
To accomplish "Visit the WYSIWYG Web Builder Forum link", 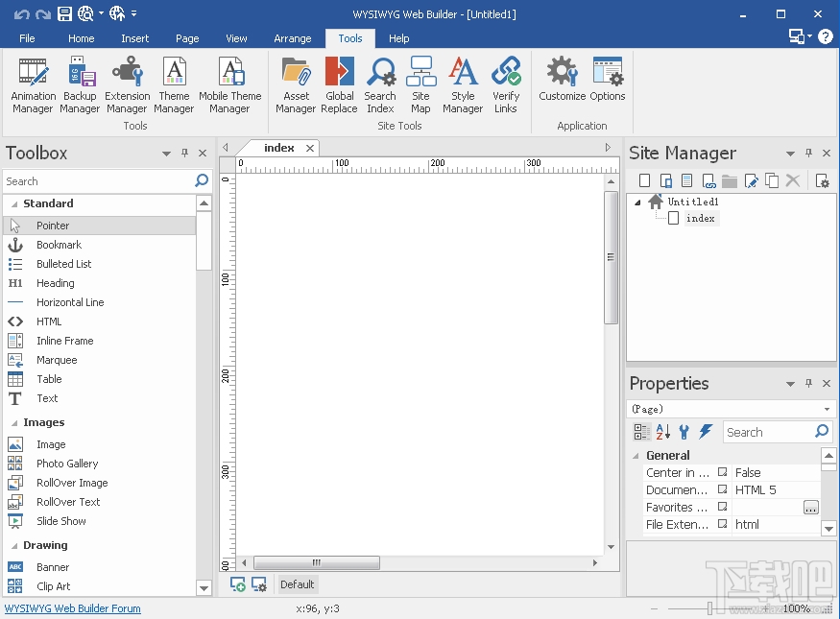I will [72, 608].
